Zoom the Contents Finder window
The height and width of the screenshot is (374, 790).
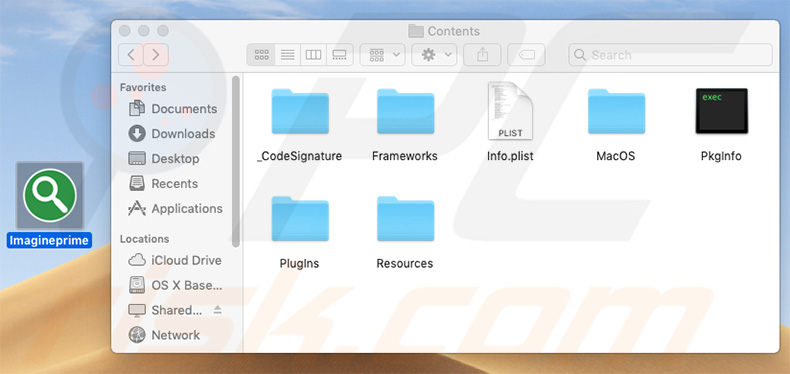[163, 31]
